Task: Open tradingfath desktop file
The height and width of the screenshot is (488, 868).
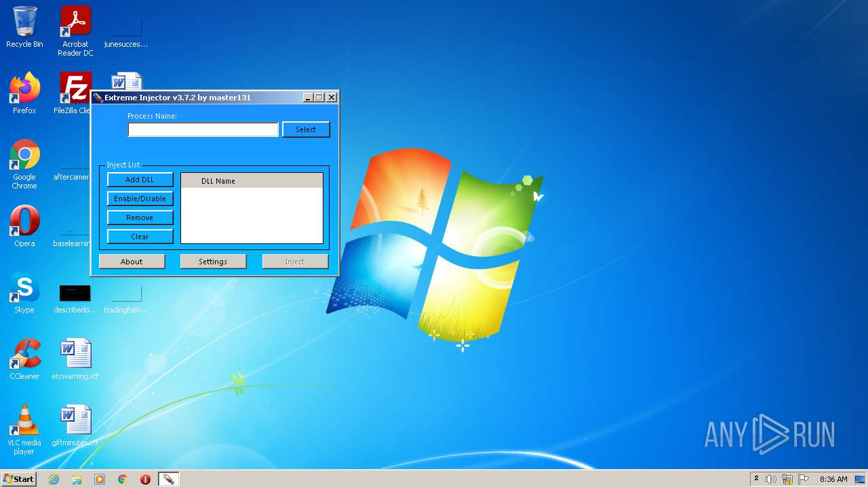Action: point(126,298)
